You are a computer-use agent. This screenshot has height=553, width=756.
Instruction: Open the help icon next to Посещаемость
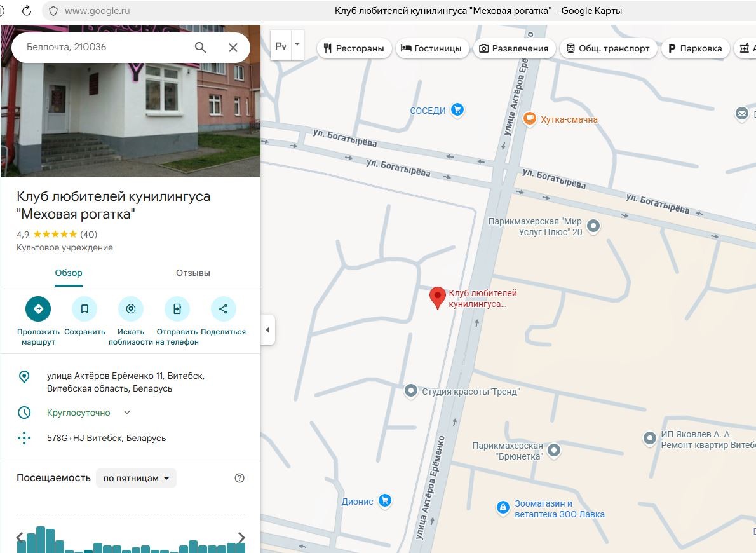(239, 478)
